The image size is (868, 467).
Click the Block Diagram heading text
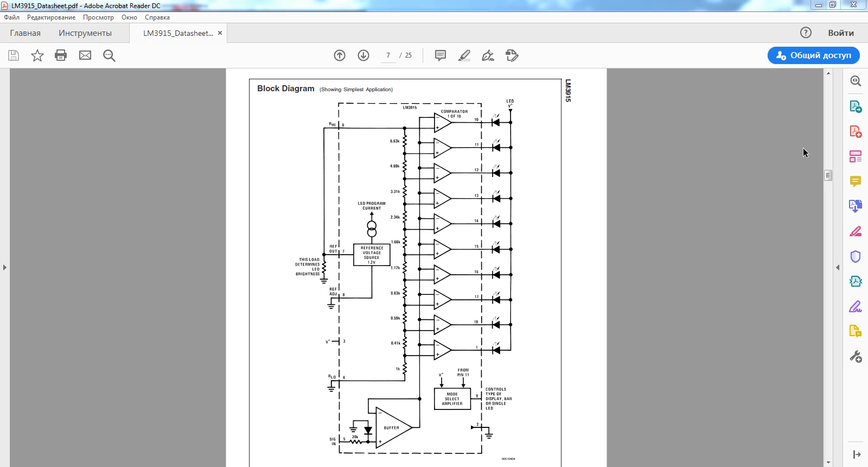[x=285, y=89]
